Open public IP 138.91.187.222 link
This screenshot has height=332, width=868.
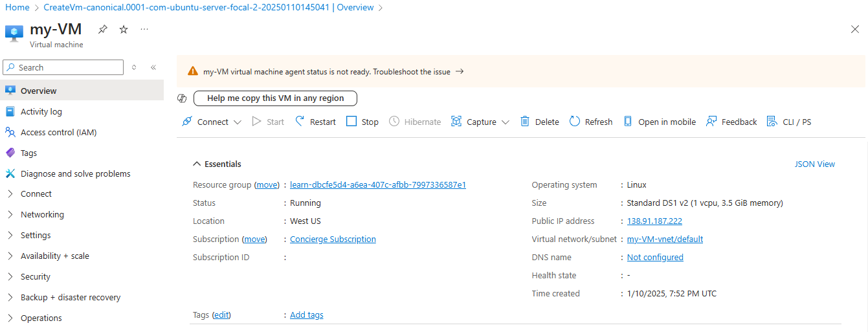pyautogui.click(x=654, y=221)
